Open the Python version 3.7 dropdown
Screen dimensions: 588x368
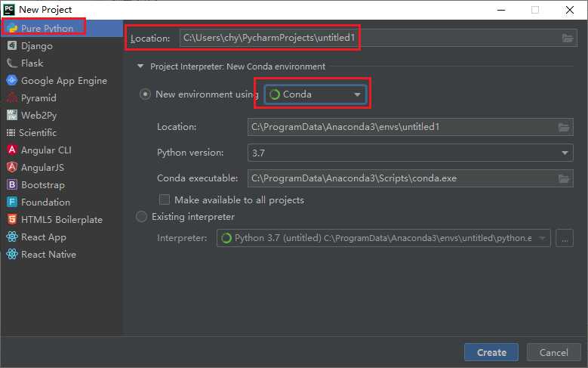pyautogui.click(x=411, y=153)
